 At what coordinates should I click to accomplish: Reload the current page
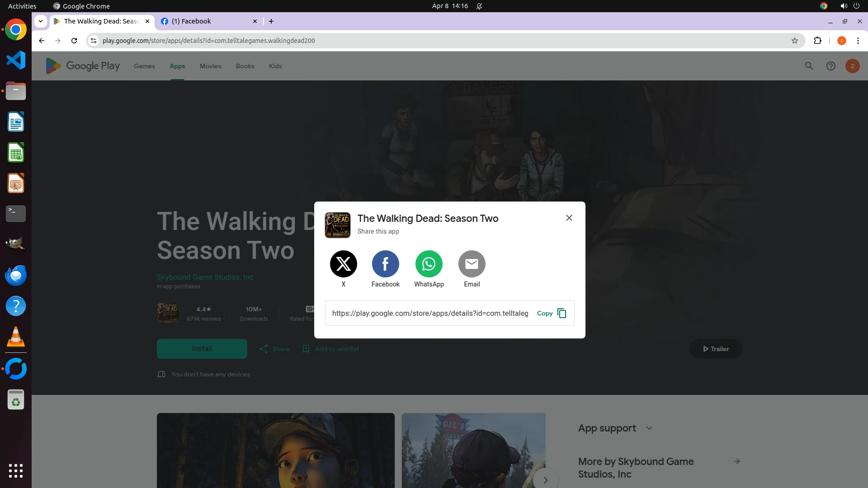coord(74,41)
